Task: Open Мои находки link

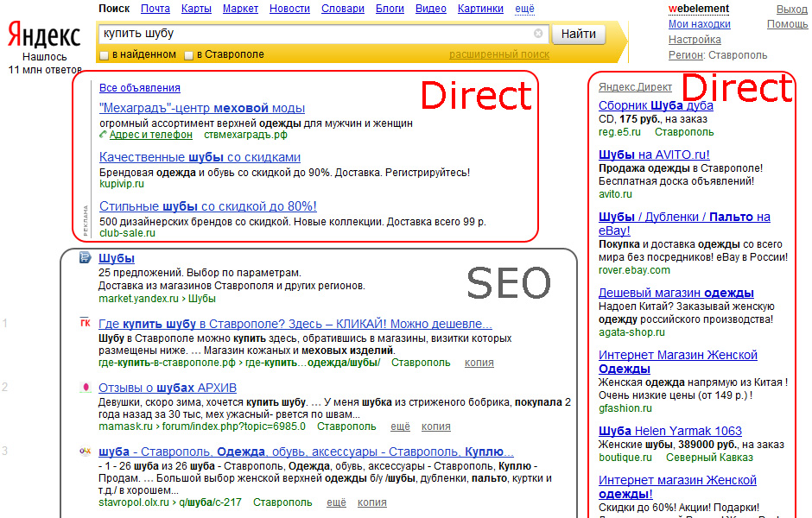Action: click(x=699, y=24)
